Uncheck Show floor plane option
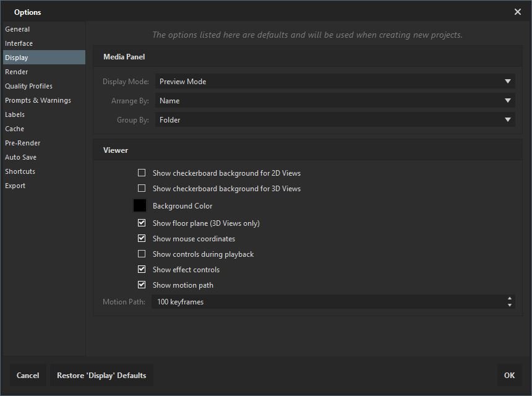 click(x=142, y=223)
